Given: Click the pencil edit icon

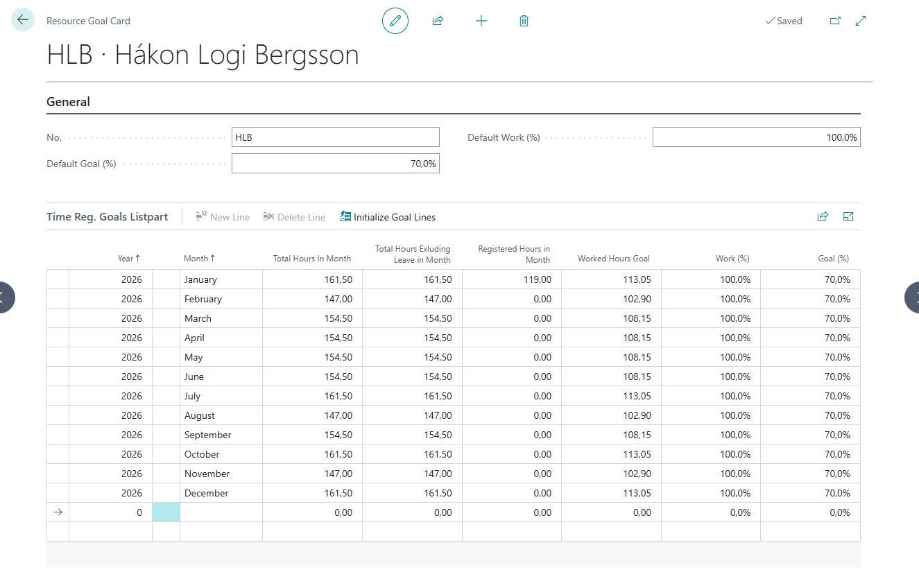Looking at the screenshot, I should [395, 21].
